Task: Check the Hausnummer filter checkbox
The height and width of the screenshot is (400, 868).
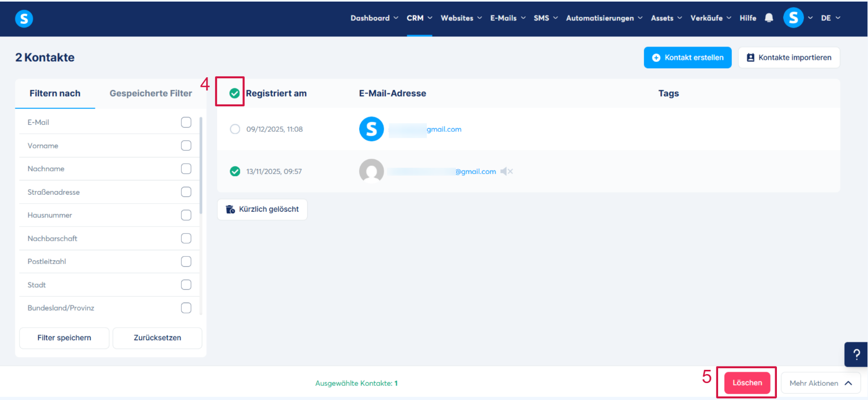Action: point(186,215)
